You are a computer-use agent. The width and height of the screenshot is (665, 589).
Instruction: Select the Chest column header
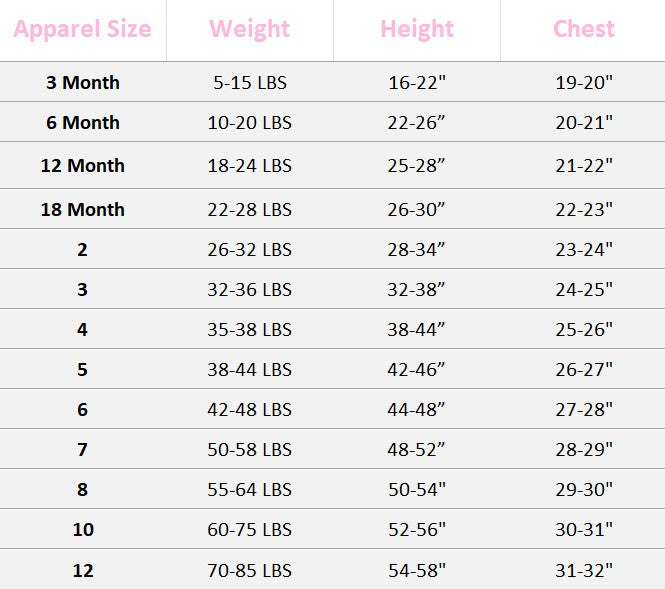point(584,29)
